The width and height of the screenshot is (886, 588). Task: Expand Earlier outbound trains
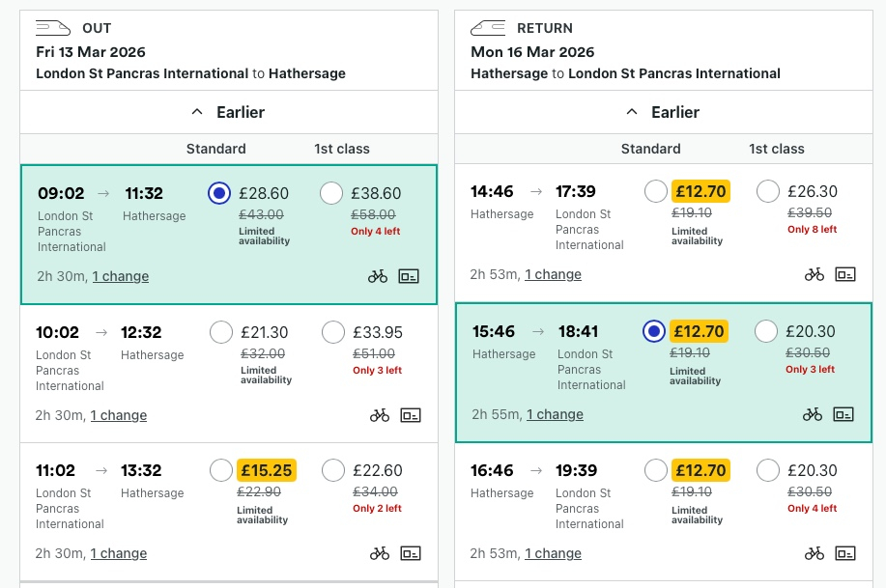[229, 112]
